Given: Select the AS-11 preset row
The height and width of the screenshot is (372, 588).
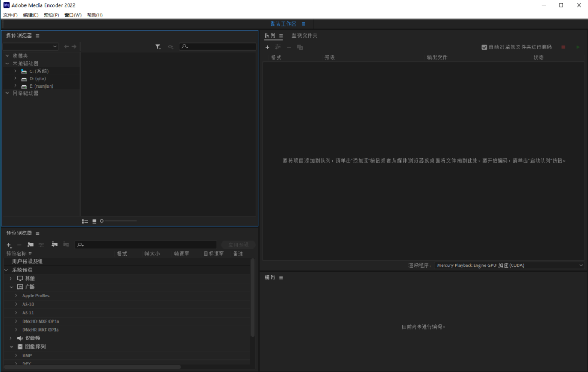Looking at the screenshot, I should pos(127,313).
